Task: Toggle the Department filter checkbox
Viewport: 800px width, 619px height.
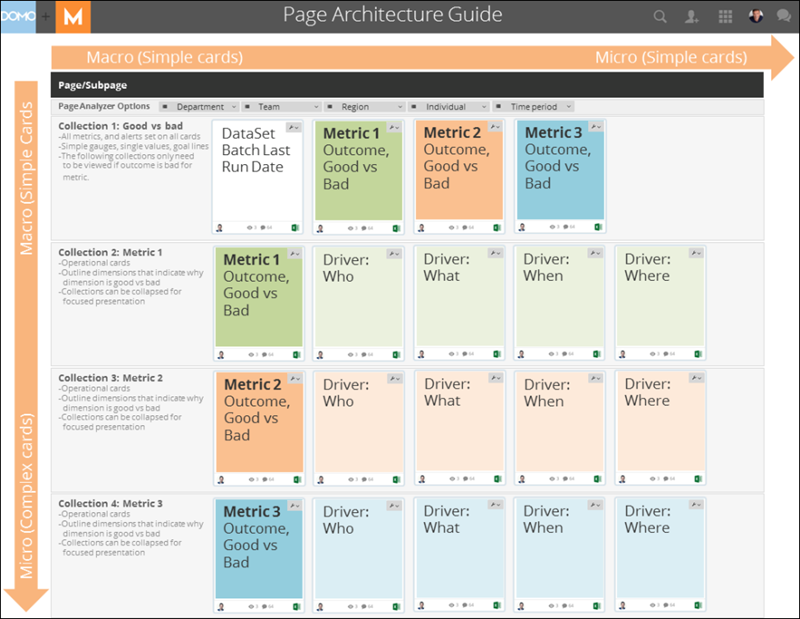Action: 166,105
